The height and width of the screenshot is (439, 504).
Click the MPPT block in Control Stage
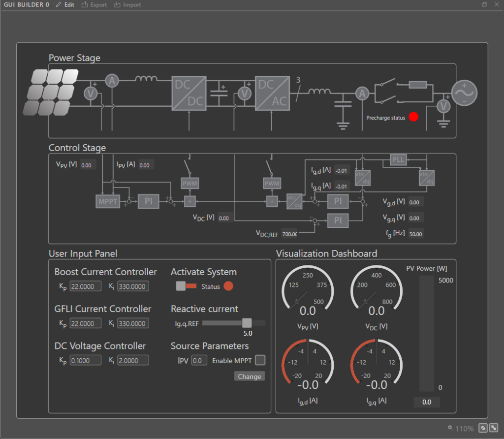[108, 201]
